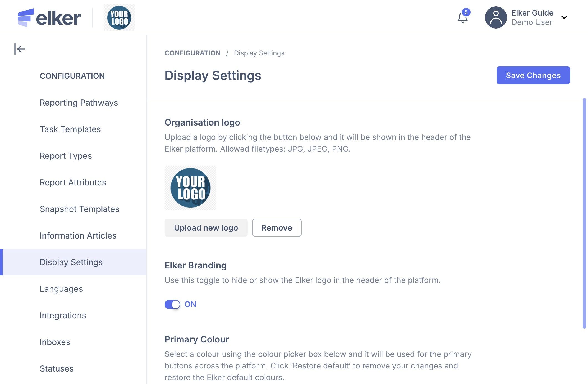Image resolution: width=588 pixels, height=384 pixels.
Task: Open Reporting Pathways in sidebar
Action: (79, 103)
